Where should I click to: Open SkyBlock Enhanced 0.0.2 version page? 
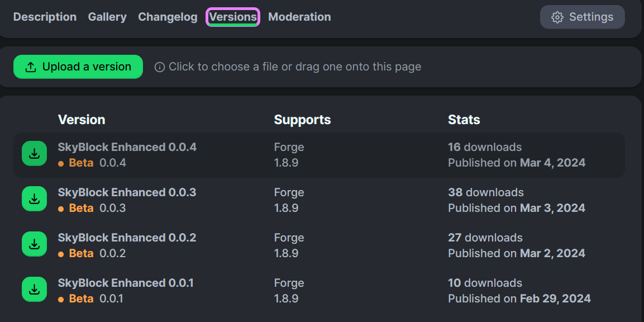click(127, 237)
